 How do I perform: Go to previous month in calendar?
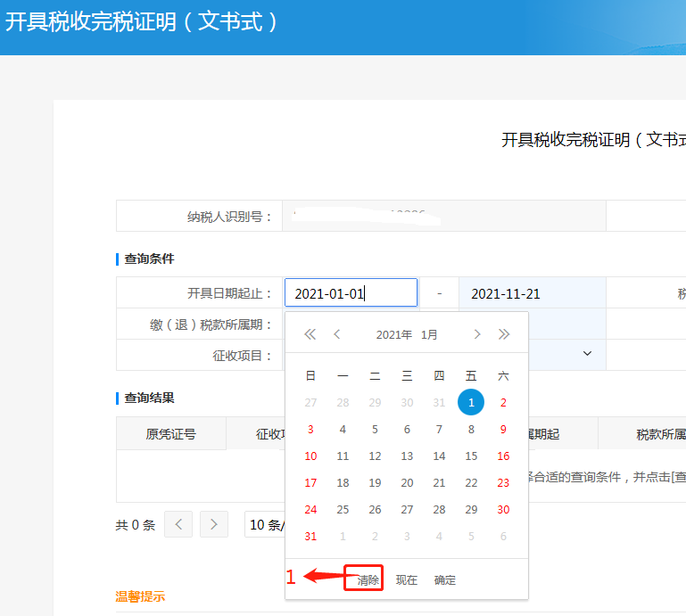coord(337,334)
